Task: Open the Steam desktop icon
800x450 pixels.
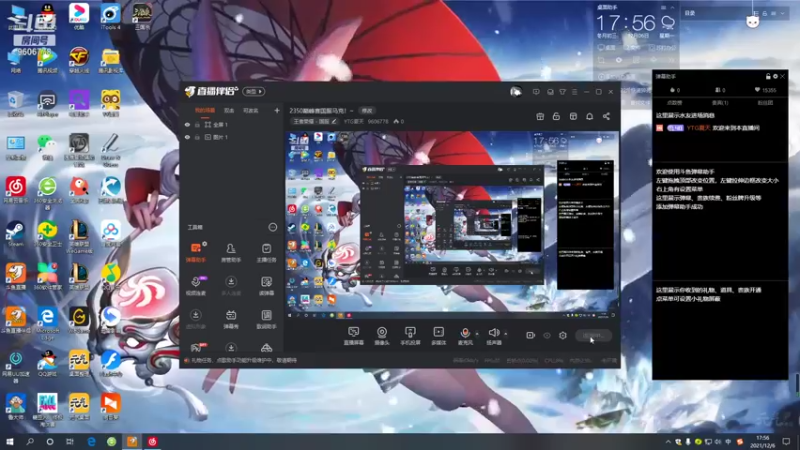Action: pos(15,234)
